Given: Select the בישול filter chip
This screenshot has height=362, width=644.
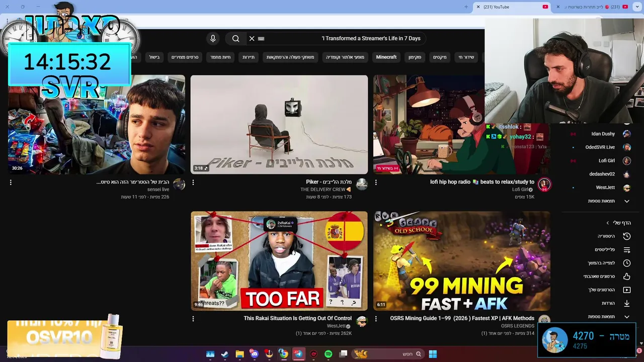Looking at the screenshot, I should coord(154,57).
